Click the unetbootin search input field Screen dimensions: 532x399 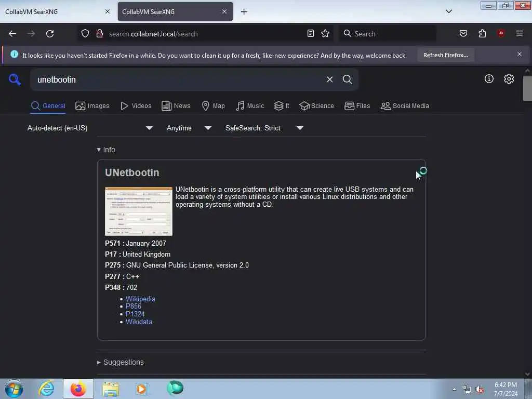click(178, 79)
